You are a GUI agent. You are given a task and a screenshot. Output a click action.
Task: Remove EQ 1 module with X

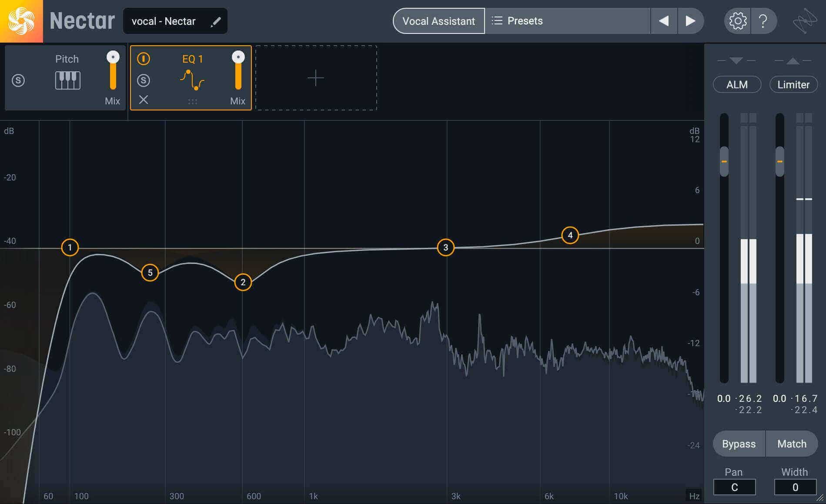pyautogui.click(x=144, y=100)
